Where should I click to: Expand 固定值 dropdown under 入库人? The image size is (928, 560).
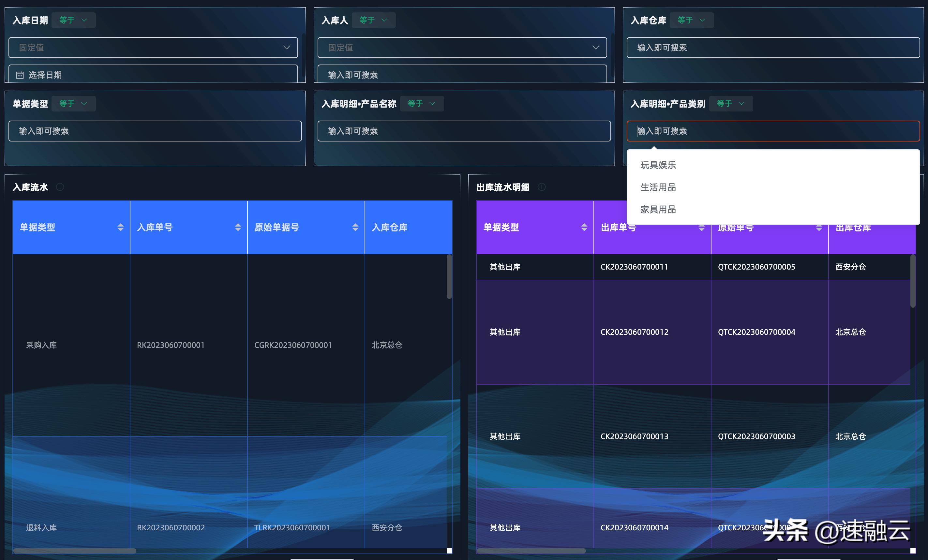pyautogui.click(x=462, y=48)
